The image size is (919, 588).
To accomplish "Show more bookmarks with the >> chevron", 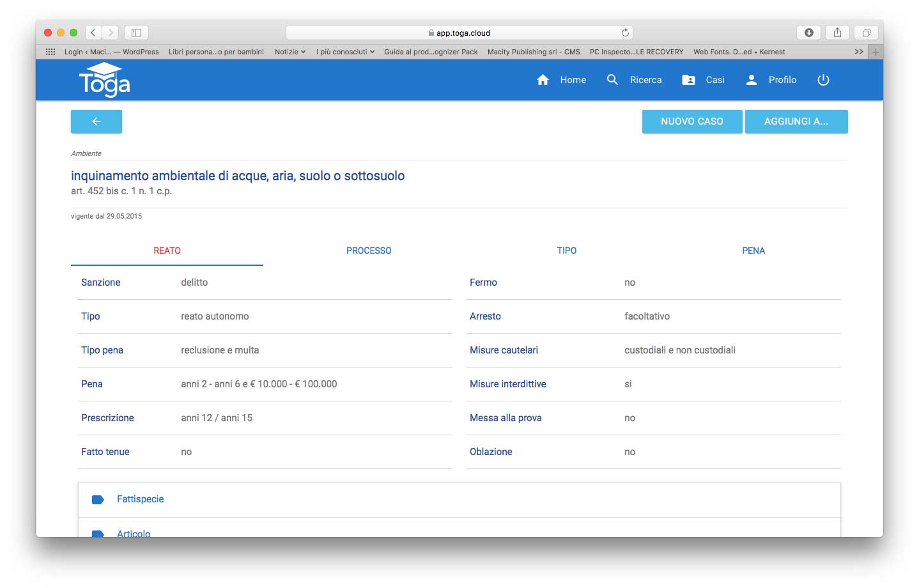I will 859,52.
